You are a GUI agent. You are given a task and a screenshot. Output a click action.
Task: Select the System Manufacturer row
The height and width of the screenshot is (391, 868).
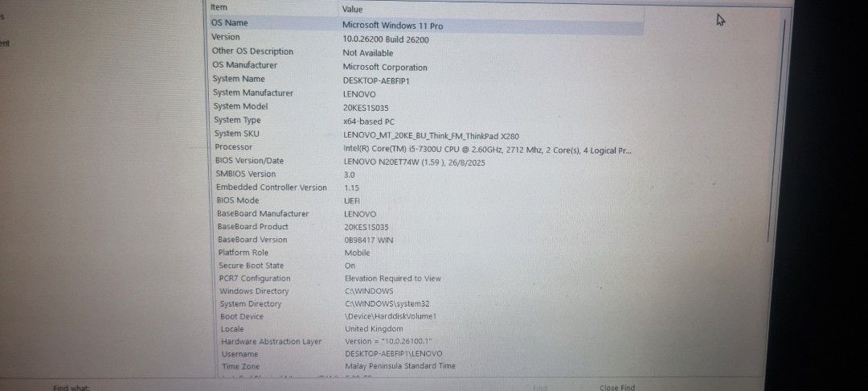425,93
